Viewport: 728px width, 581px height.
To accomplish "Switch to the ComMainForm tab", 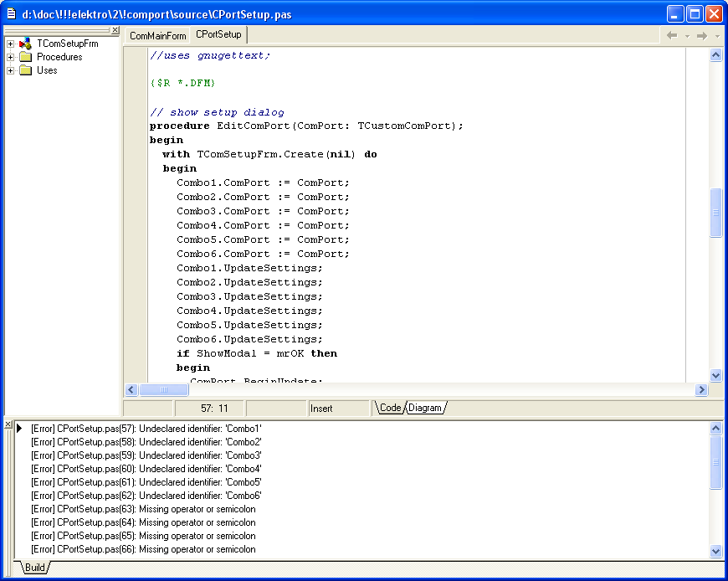I will pos(158,36).
